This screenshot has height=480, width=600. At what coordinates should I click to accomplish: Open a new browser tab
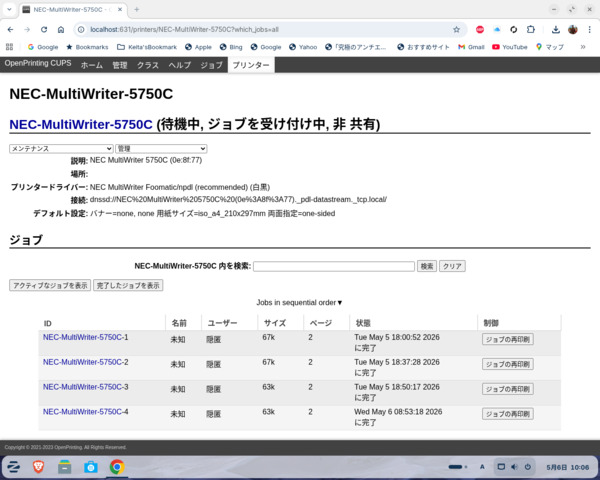(137, 10)
